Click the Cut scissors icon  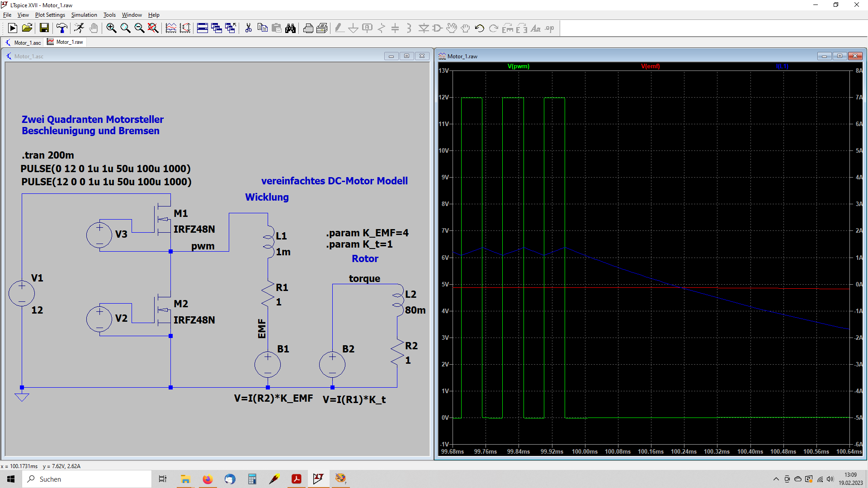(x=248, y=28)
